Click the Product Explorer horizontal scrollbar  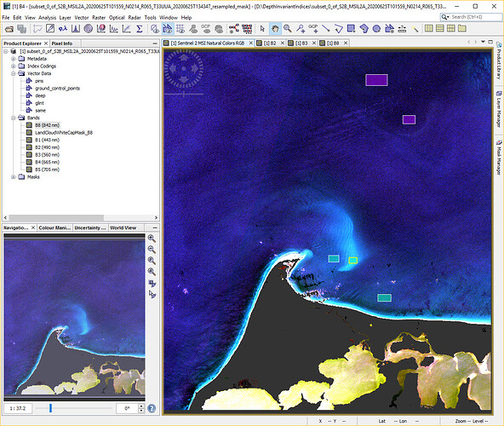point(56,217)
